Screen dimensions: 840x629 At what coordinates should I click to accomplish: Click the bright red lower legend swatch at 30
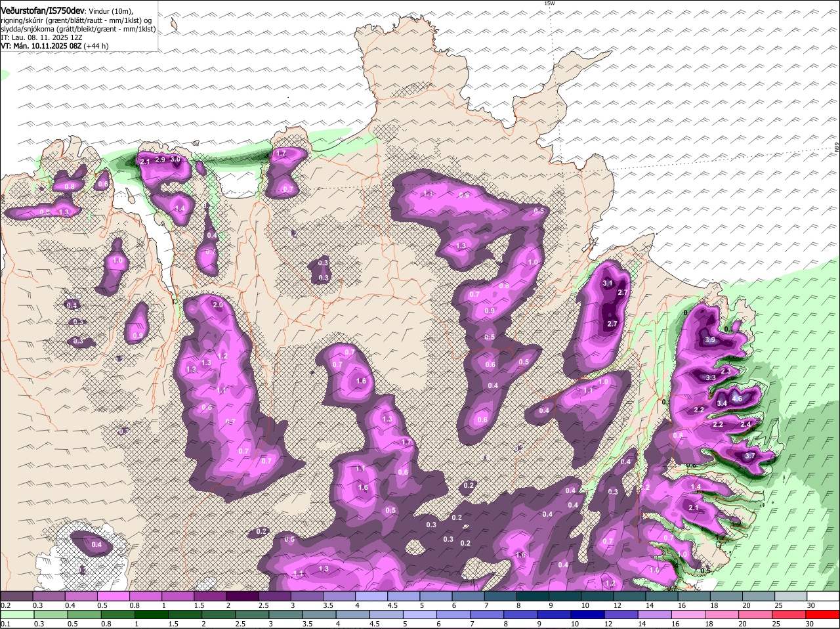tap(823, 615)
